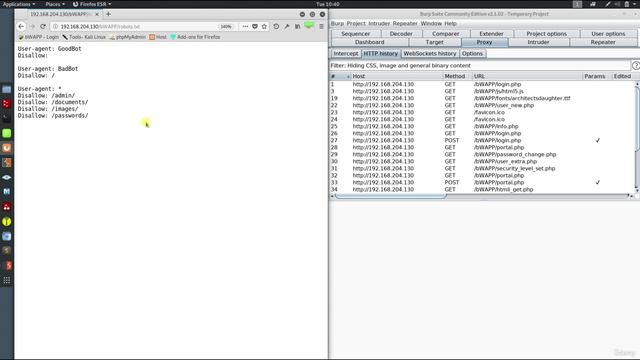
Task: Open the red cherry icon in dock
Action: point(7,207)
